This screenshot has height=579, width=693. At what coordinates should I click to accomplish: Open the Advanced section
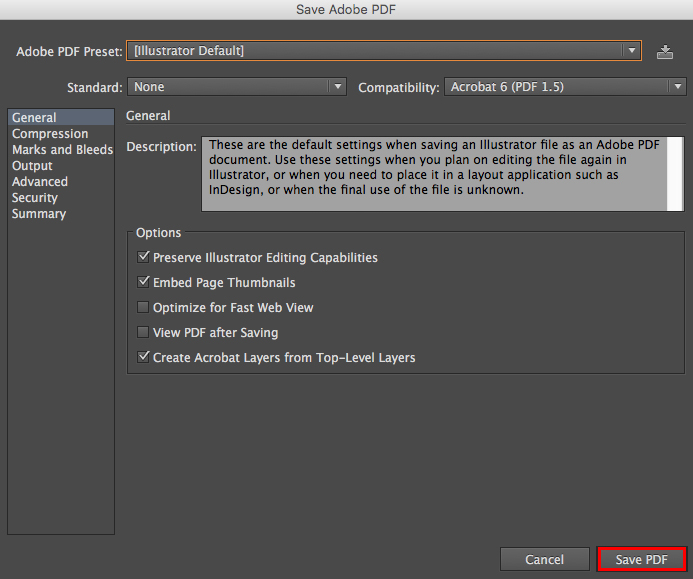[x=40, y=182]
